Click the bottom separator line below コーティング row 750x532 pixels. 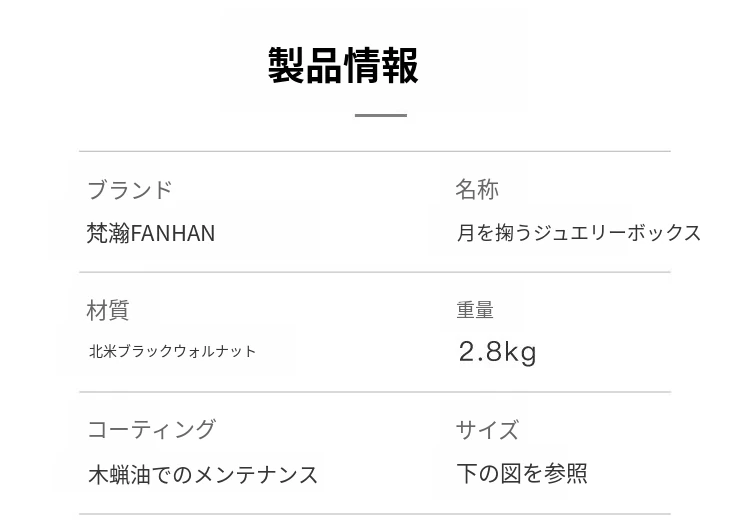tap(374, 515)
